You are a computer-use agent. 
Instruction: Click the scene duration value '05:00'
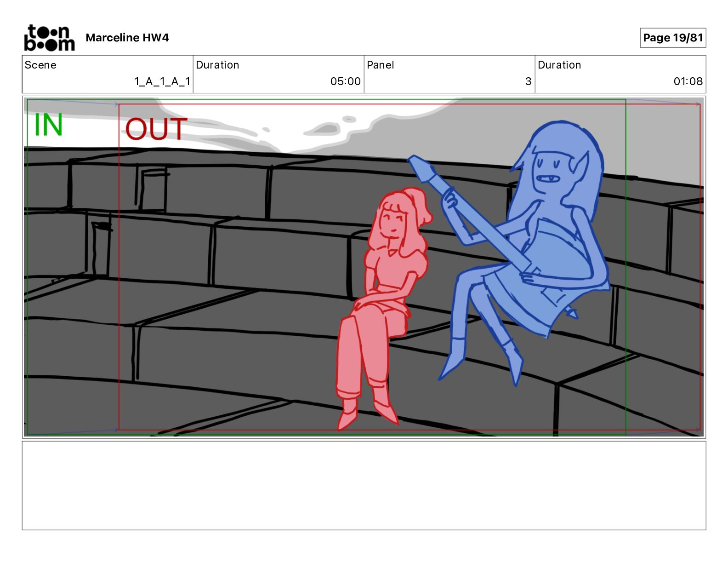coord(346,81)
